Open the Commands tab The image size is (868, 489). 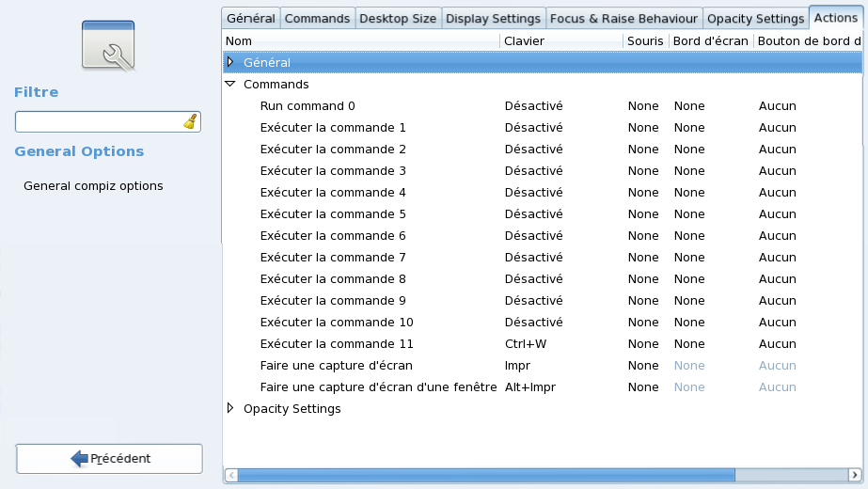coord(317,18)
